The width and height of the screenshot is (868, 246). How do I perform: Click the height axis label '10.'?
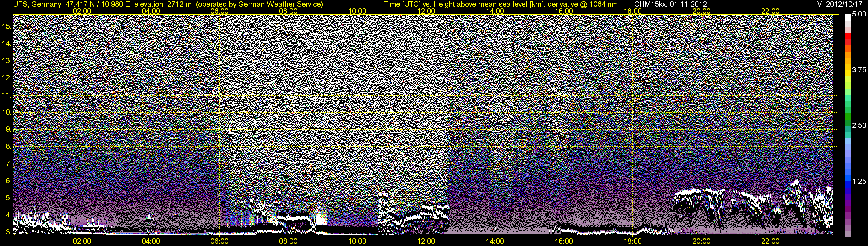tap(7, 112)
